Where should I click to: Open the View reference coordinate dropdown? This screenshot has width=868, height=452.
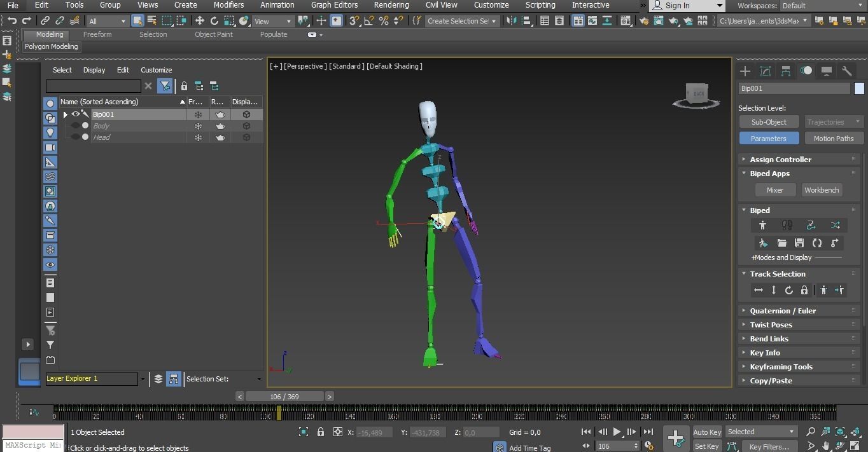[x=272, y=21]
